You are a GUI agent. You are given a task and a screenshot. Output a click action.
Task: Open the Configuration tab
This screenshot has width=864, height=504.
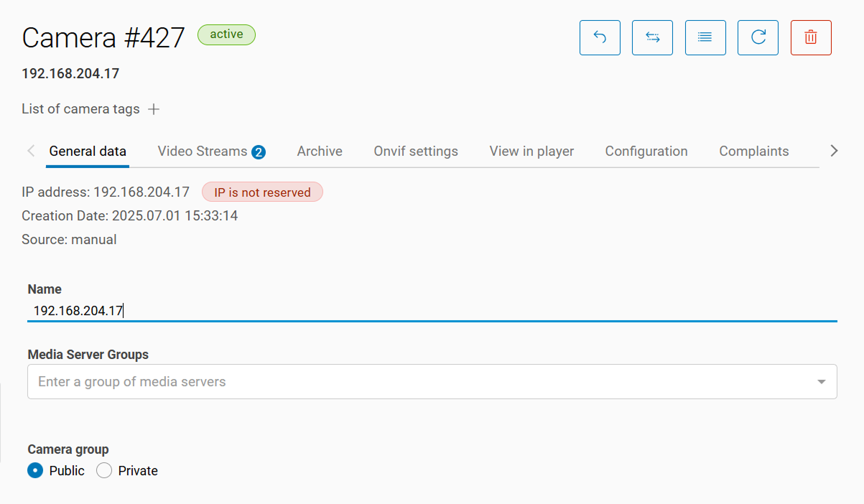(646, 151)
